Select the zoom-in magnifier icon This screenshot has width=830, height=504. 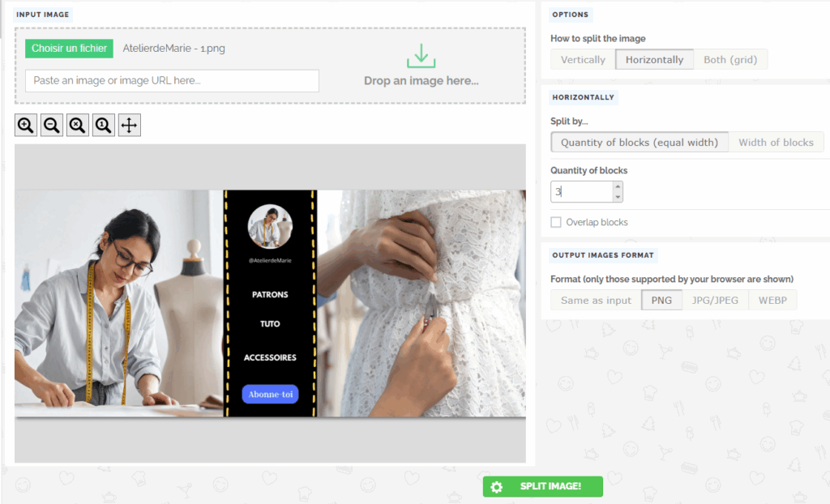tap(25, 125)
